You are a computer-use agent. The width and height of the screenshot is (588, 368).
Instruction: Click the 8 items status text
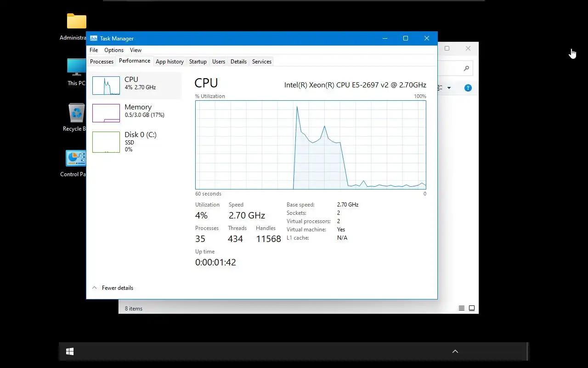[134, 309]
